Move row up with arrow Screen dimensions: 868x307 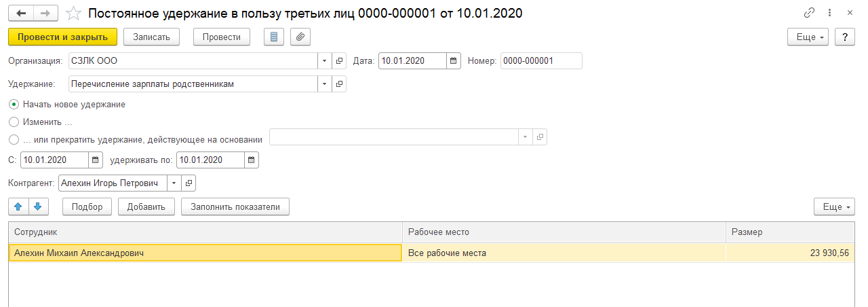19,206
